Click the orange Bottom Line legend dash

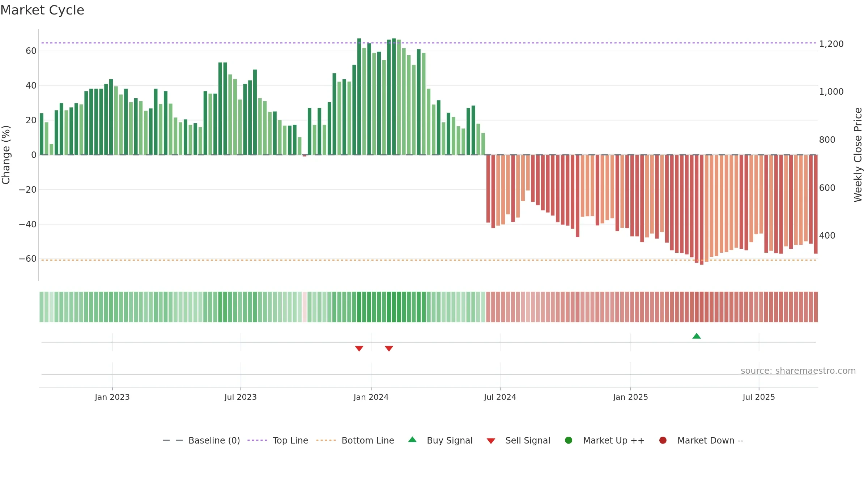point(326,440)
